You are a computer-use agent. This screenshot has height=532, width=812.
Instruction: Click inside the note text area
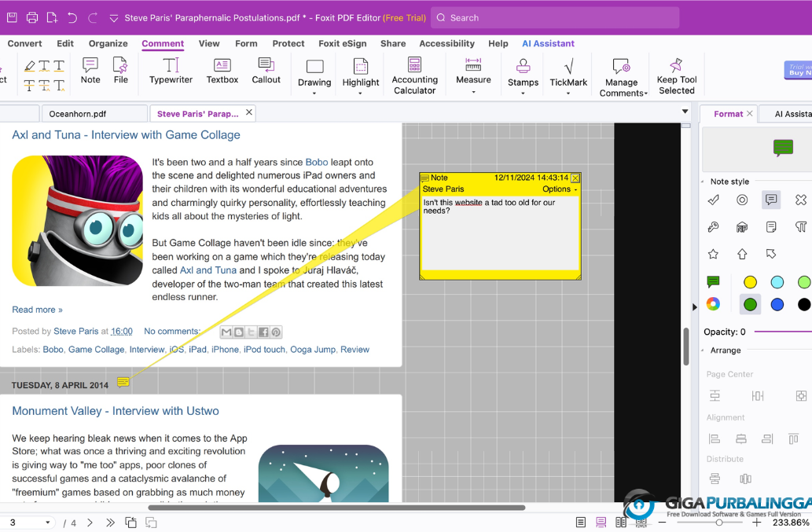coord(500,233)
